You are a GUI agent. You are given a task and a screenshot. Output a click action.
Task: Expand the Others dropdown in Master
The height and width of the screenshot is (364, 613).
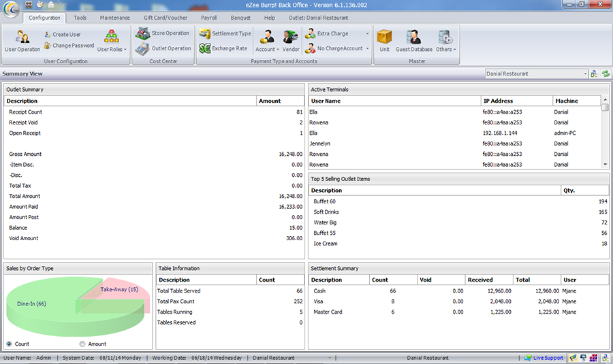[445, 41]
